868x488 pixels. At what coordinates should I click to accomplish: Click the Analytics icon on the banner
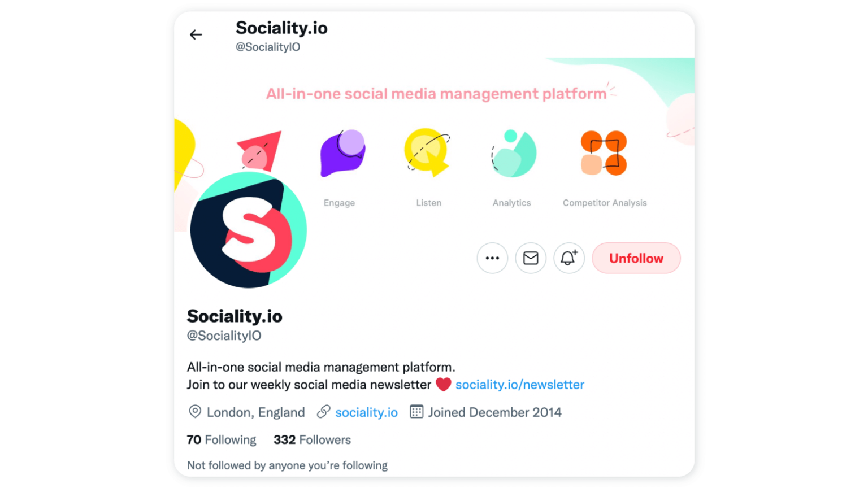click(511, 151)
